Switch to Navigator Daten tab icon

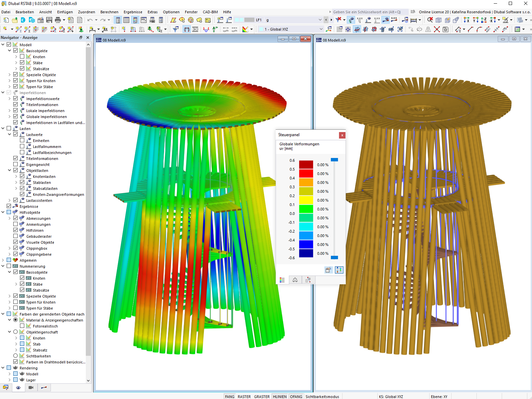(6, 387)
